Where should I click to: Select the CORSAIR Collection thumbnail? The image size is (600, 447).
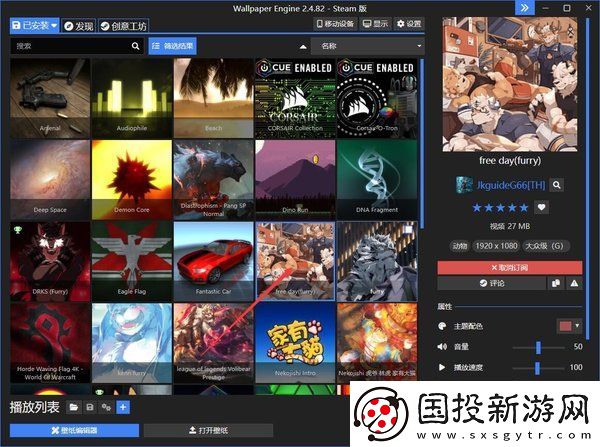(x=295, y=98)
